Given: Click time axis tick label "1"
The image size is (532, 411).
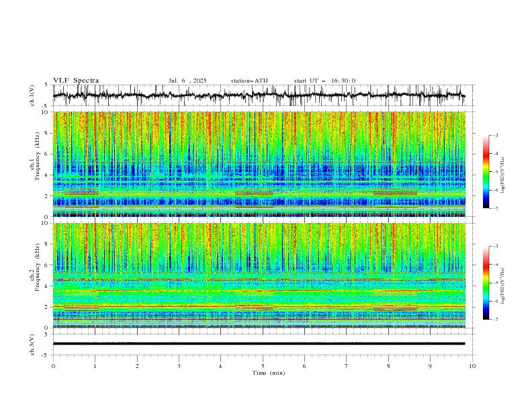Looking at the screenshot, I should click(95, 366).
